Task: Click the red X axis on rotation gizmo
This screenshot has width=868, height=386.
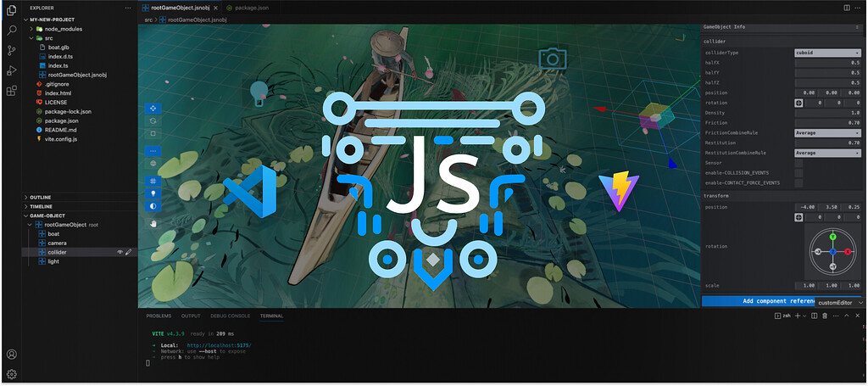Action: pos(848,251)
